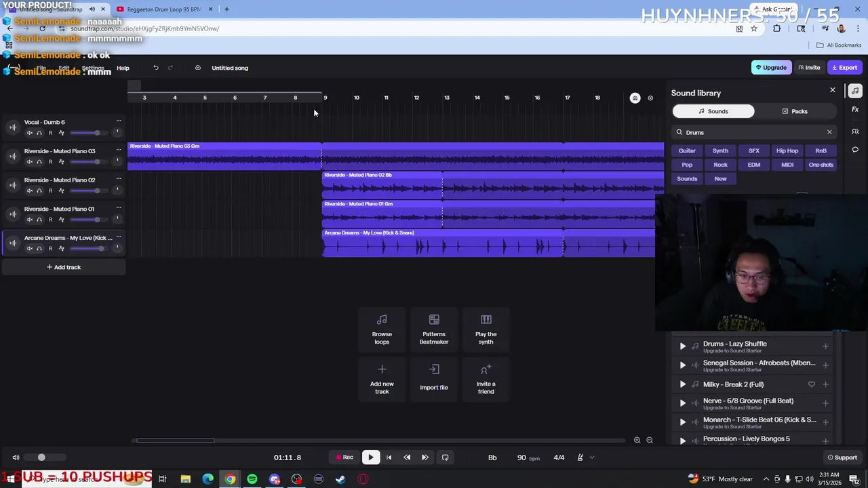Undo the last action
This screenshot has height=488, width=868.
tap(155, 68)
